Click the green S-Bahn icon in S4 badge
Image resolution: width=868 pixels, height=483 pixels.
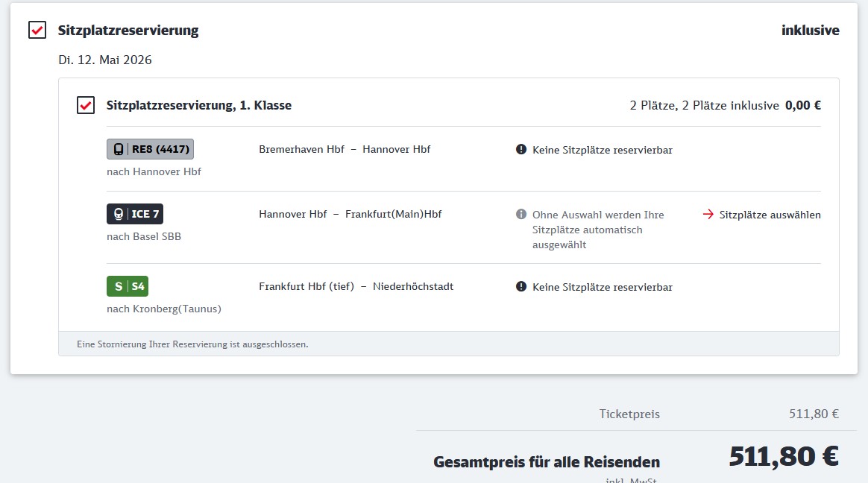[x=118, y=286]
